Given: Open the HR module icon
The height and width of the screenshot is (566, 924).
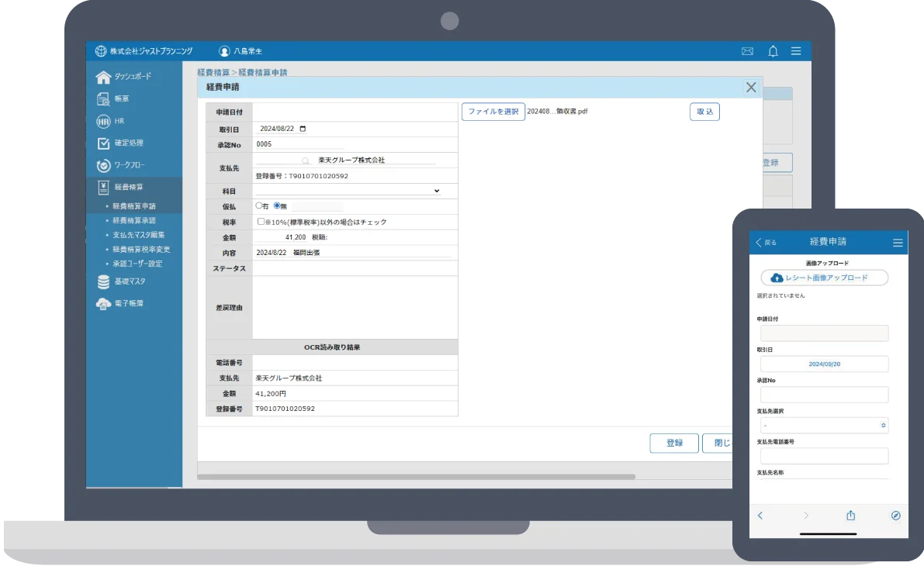Looking at the screenshot, I should 103,122.
